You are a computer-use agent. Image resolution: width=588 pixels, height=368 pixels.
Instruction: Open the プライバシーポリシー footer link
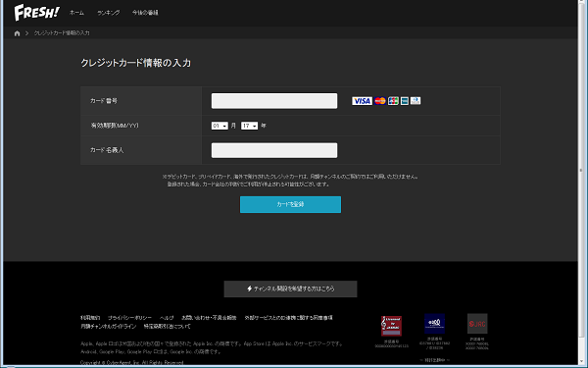pyautogui.click(x=129, y=318)
